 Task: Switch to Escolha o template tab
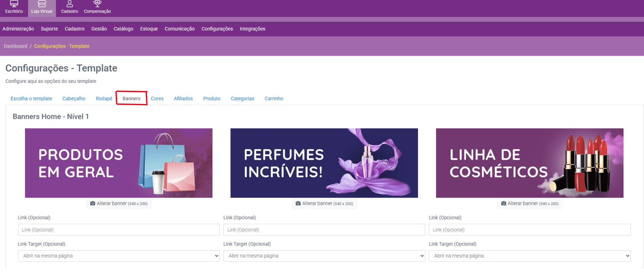pyautogui.click(x=31, y=98)
